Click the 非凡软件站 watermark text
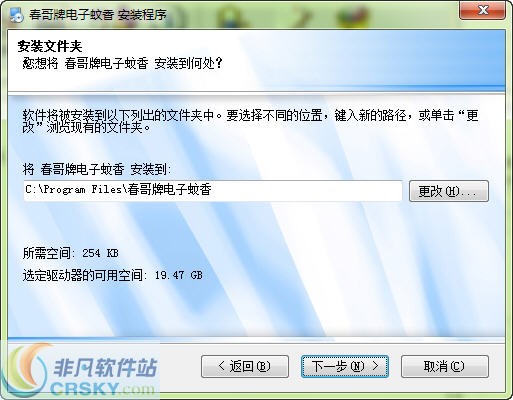Screen dimensions: 513x400 (105, 368)
